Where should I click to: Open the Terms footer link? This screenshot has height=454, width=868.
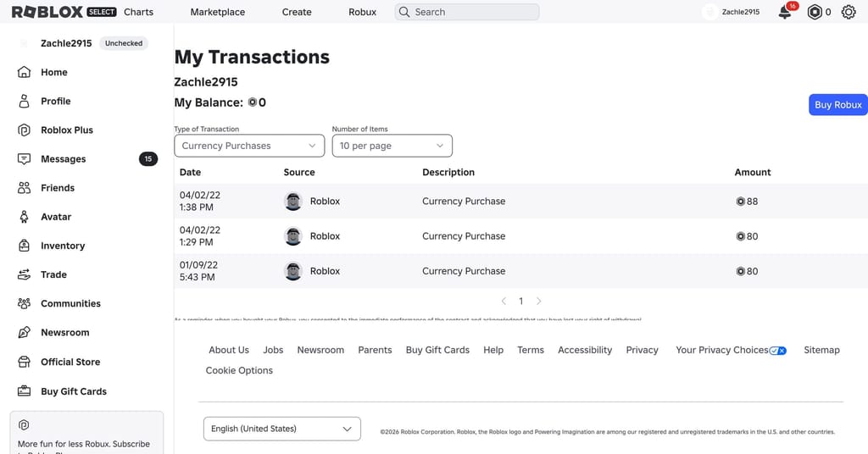tap(531, 350)
